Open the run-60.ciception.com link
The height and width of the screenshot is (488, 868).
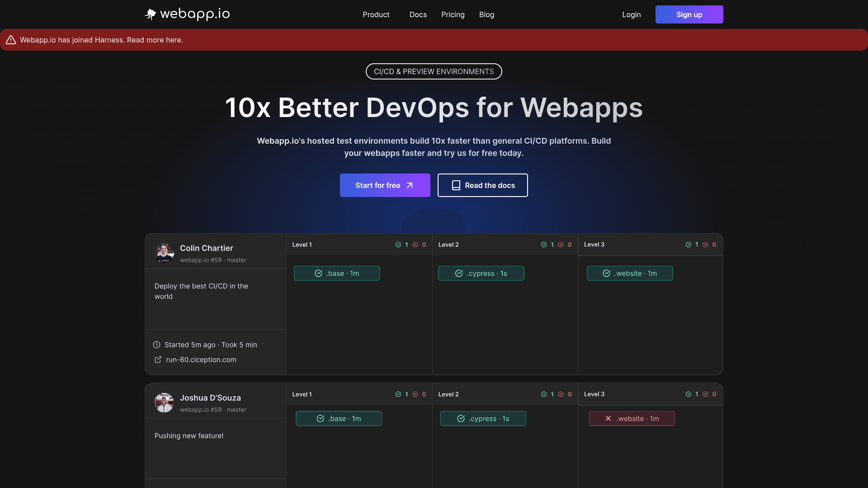pos(201,360)
